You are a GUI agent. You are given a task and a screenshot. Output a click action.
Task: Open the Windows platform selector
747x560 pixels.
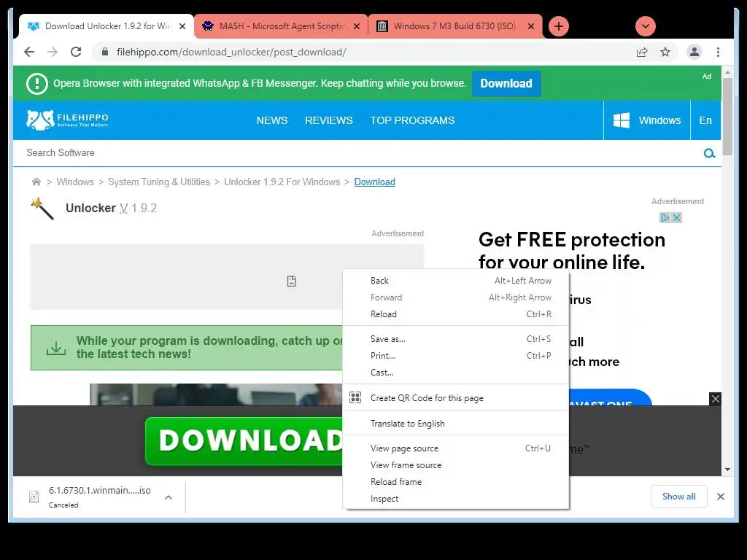coord(646,120)
